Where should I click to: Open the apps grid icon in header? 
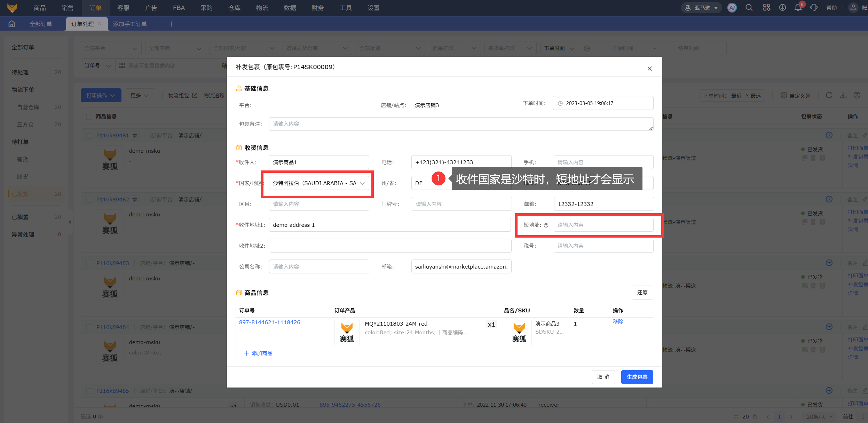(x=767, y=8)
